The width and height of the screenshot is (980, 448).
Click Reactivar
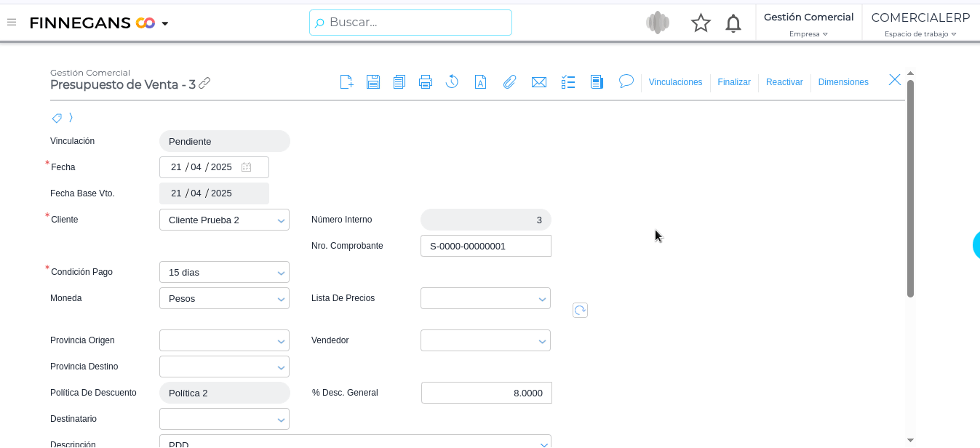[784, 82]
